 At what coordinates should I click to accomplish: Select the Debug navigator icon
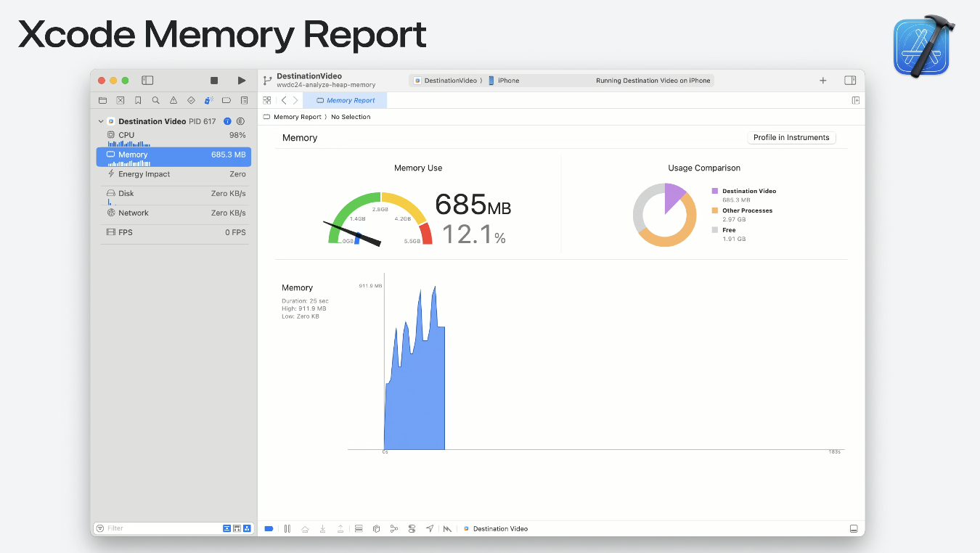click(209, 100)
